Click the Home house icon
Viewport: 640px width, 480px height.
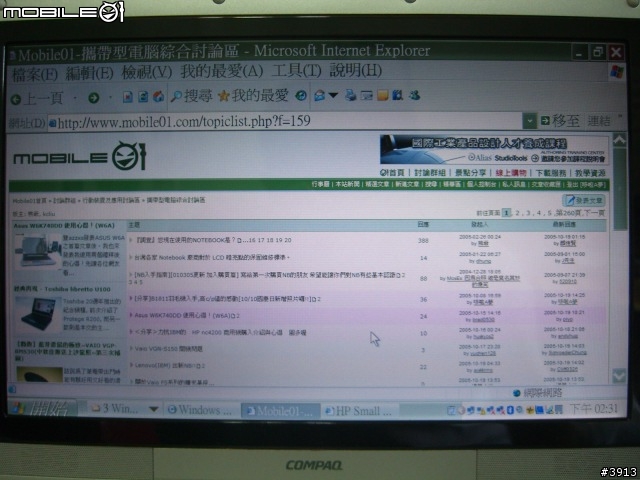click(158, 97)
